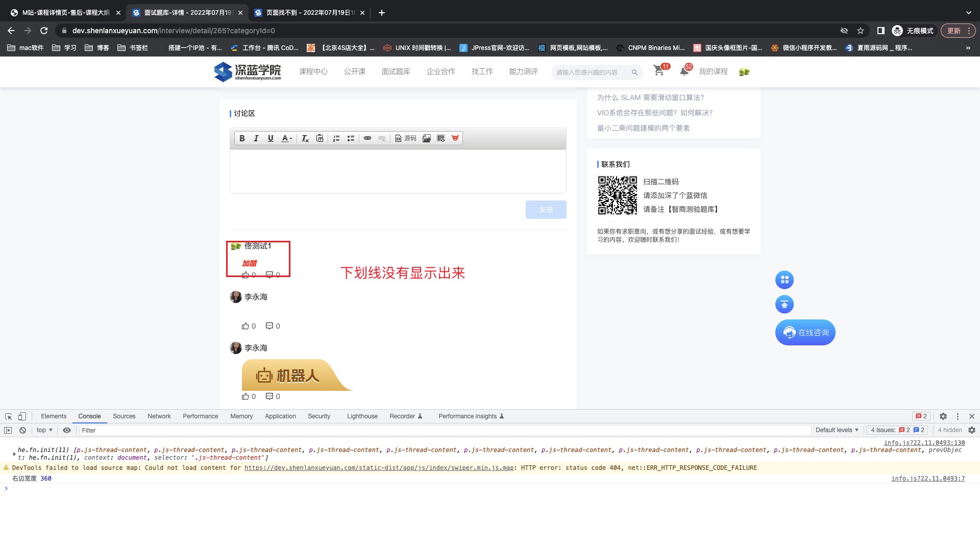This screenshot has height=551, width=980.
Task: Toggle 源码 source mode
Action: (406, 138)
